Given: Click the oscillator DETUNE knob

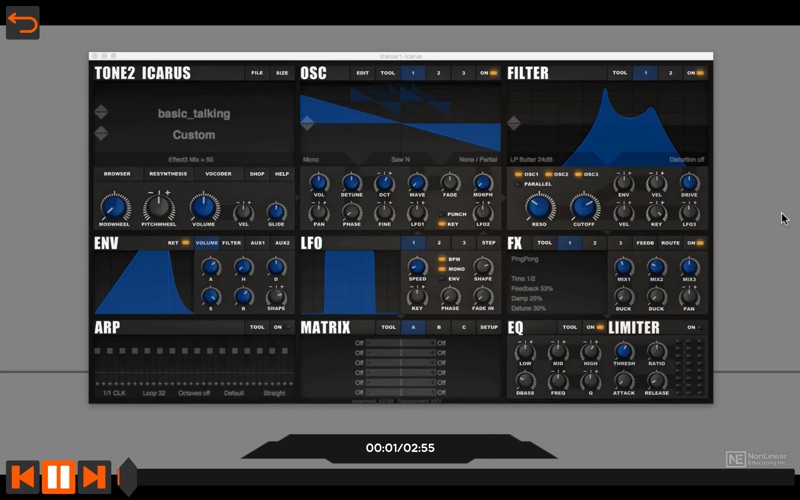Looking at the screenshot, I should pyautogui.click(x=352, y=182).
